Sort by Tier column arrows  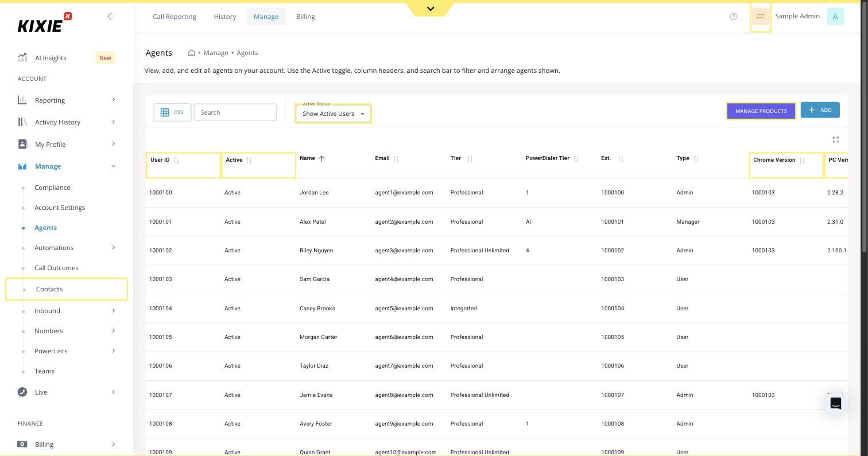(x=470, y=159)
